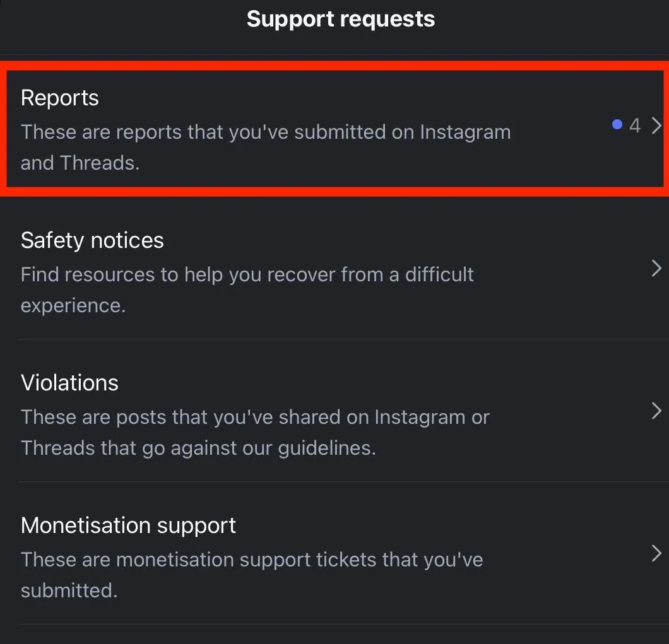Tap the chevron beside Violations
Viewport: 669px width, 644px height.
coord(656,411)
